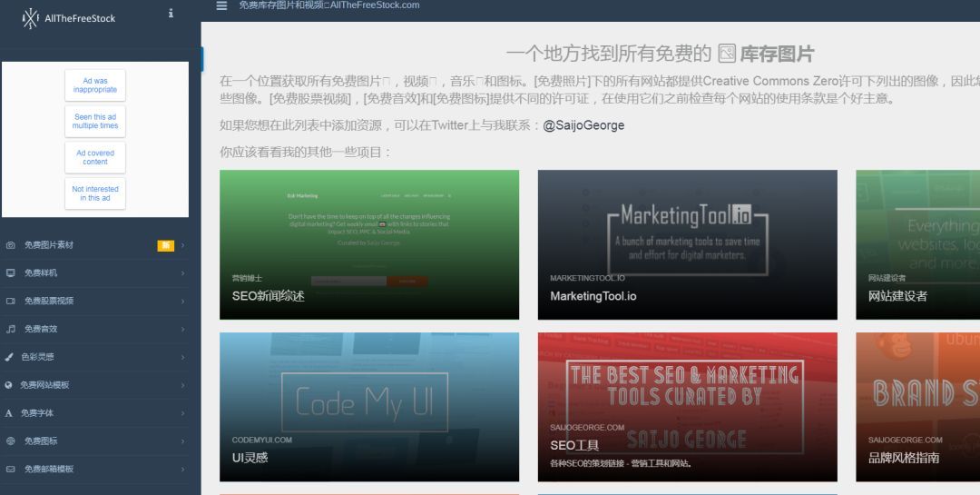Open the info icon in sidebar header
The image size is (980, 495).
pyautogui.click(x=171, y=13)
